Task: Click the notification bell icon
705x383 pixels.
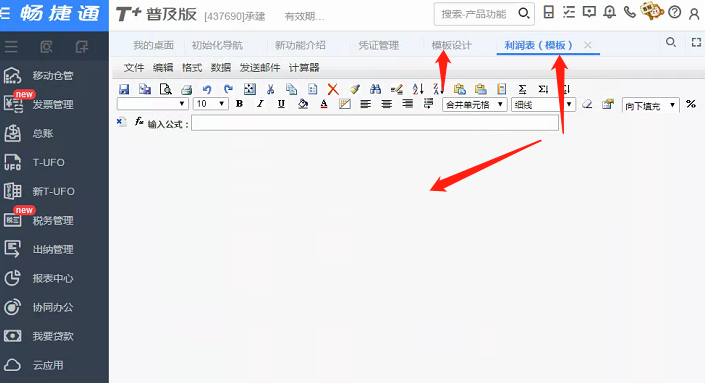Action: click(x=609, y=13)
